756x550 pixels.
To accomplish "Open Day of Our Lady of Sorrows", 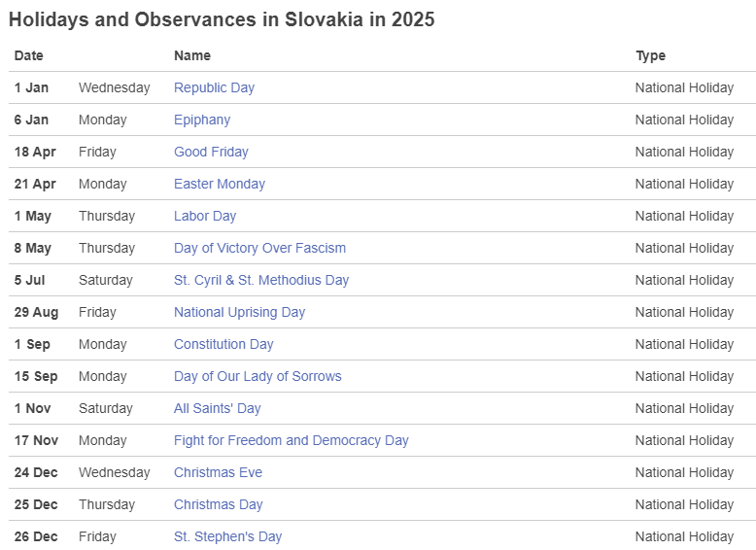I will point(258,376).
